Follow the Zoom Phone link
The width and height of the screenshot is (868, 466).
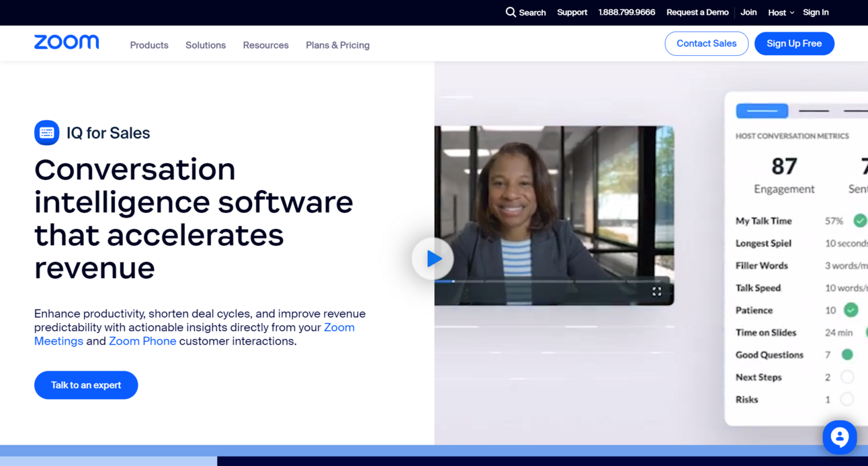tap(142, 341)
